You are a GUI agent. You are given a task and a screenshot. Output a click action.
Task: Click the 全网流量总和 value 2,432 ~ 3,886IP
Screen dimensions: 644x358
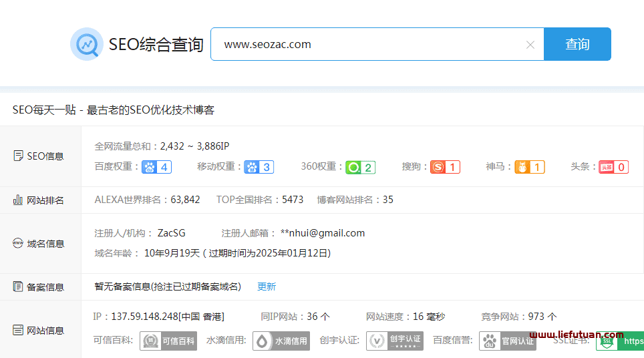(194, 146)
